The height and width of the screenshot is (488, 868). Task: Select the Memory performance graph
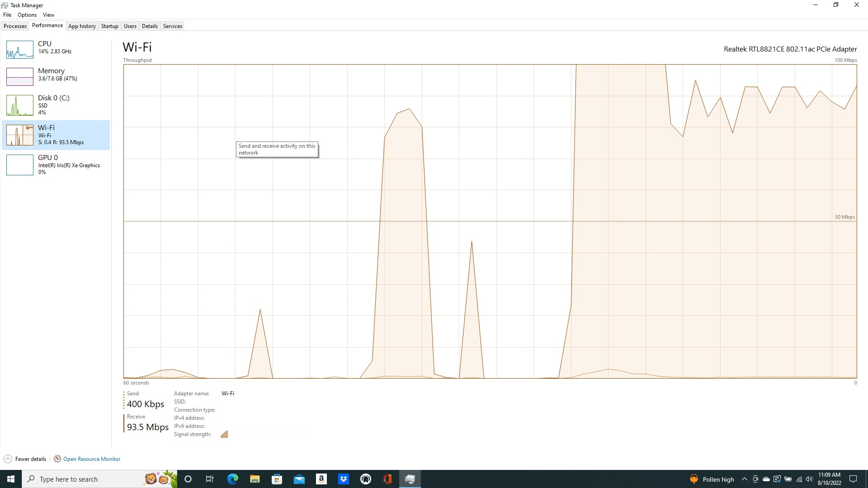coord(56,77)
